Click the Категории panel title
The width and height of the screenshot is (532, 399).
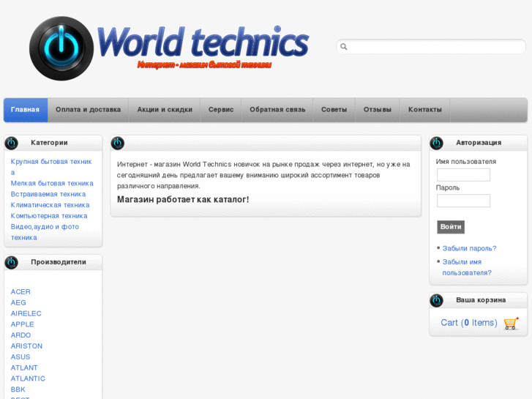pos(49,143)
